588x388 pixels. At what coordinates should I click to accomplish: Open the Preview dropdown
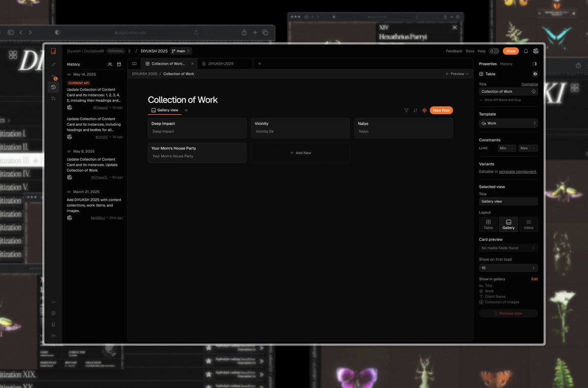(x=457, y=74)
